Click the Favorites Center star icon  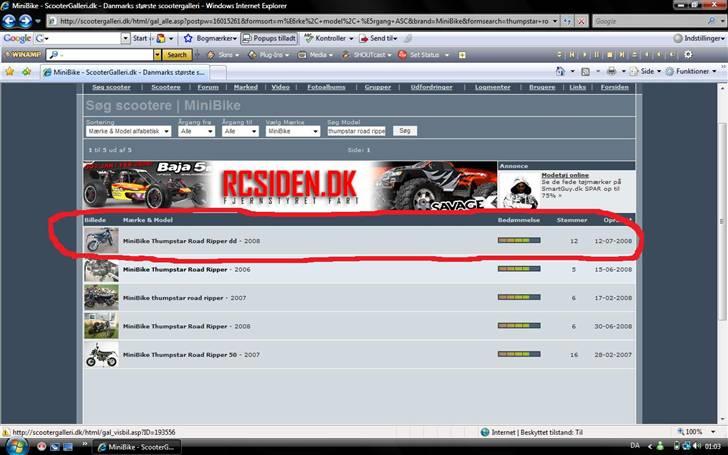pos(10,72)
